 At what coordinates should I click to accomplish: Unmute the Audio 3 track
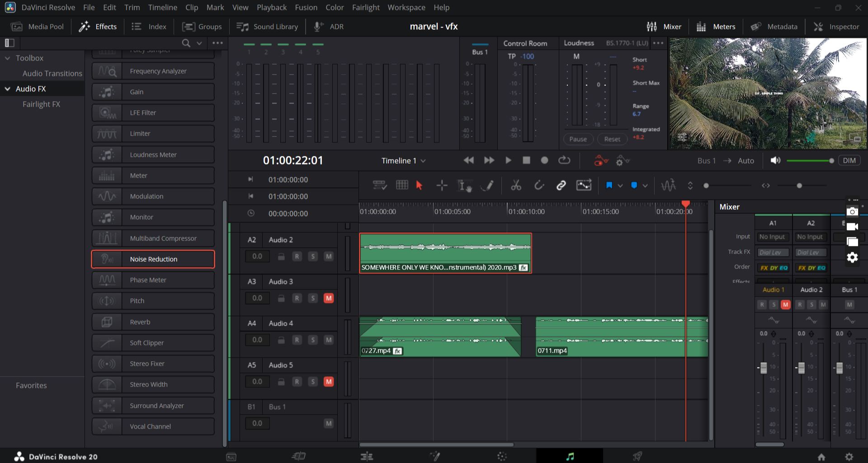click(x=329, y=298)
